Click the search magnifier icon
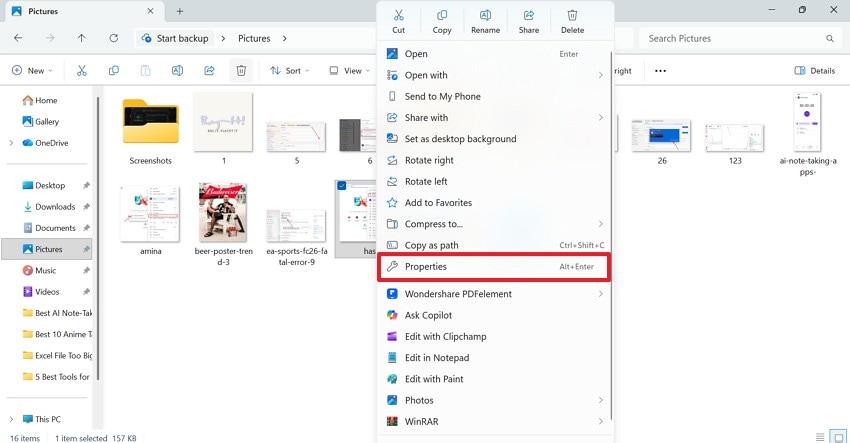 [830, 38]
